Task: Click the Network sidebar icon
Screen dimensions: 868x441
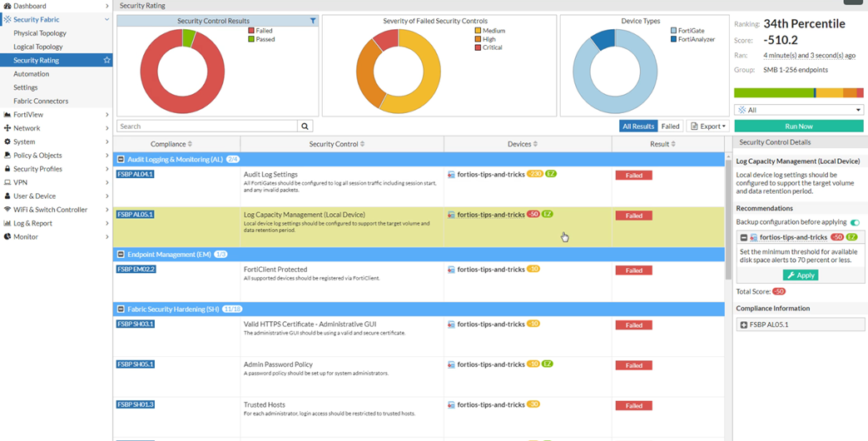Action: [x=7, y=128]
